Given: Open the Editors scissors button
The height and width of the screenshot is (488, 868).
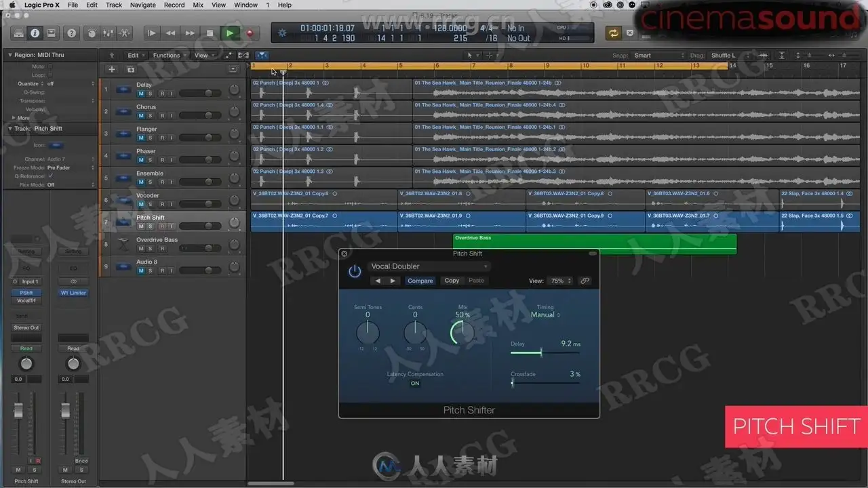Looking at the screenshot, I should coord(125,33).
